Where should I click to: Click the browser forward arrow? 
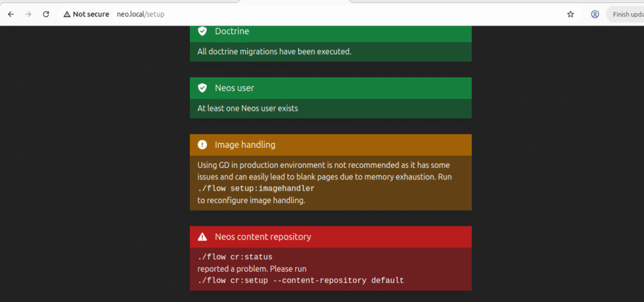[28, 14]
